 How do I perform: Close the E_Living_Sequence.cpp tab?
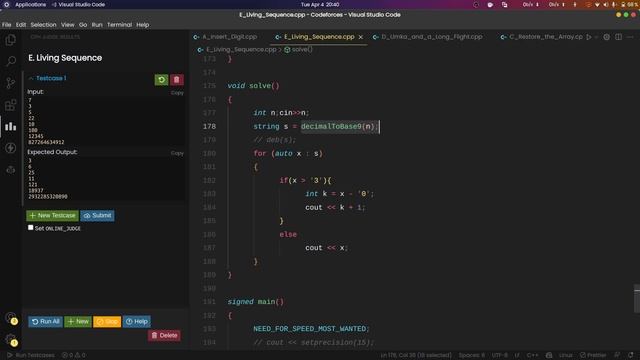[x=361, y=37]
